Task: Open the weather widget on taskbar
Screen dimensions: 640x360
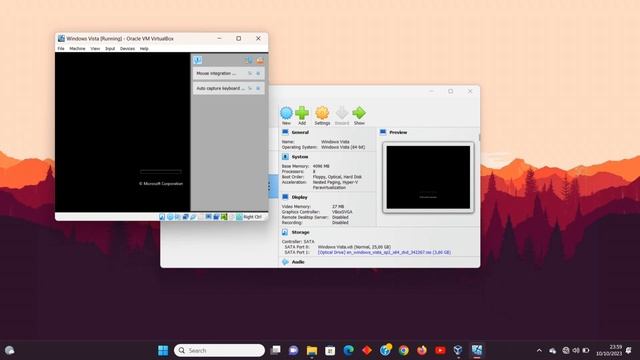Action: point(10,350)
